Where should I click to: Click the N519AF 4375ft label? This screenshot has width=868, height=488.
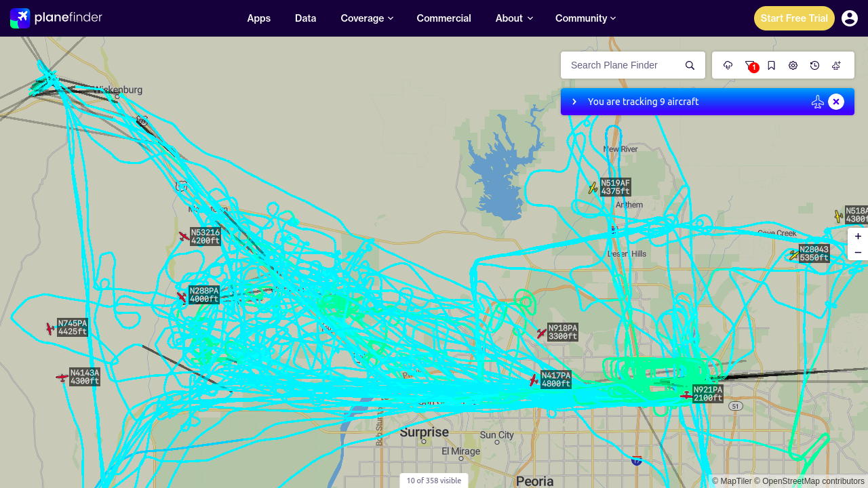(616, 187)
